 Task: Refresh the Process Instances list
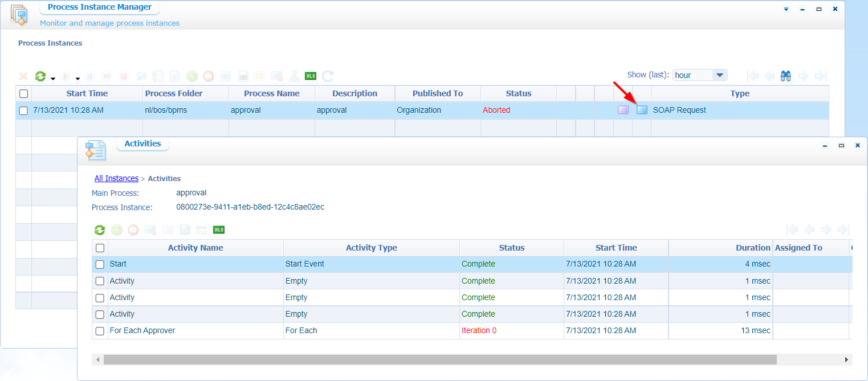coord(40,76)
